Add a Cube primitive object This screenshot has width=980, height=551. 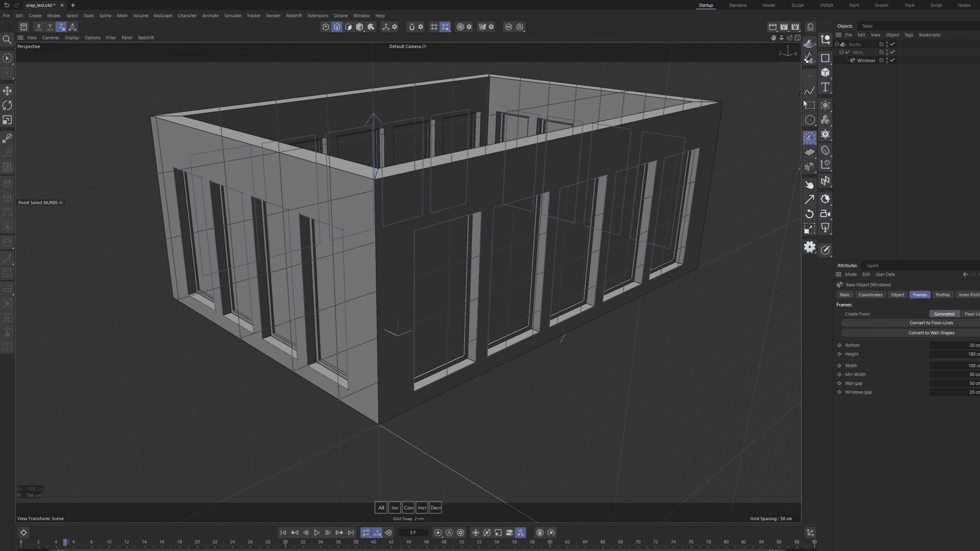(825, 72)
